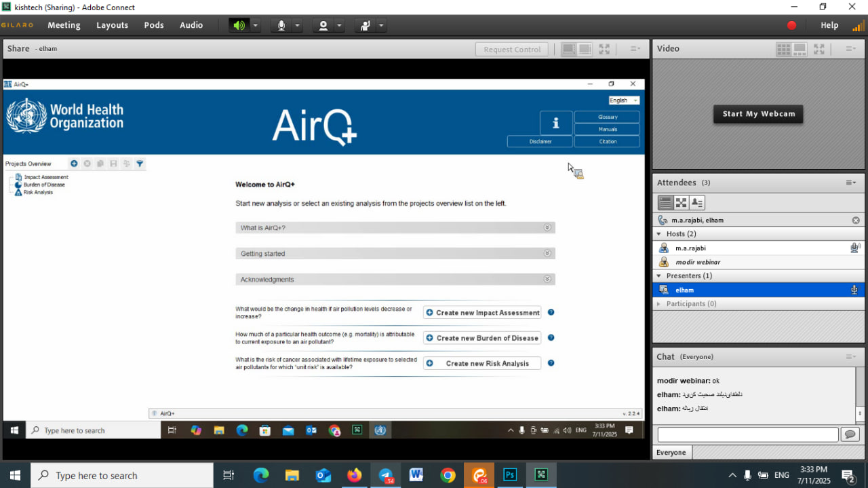
Task: Open the Attendees pod options menu
Action: (850, 183)
